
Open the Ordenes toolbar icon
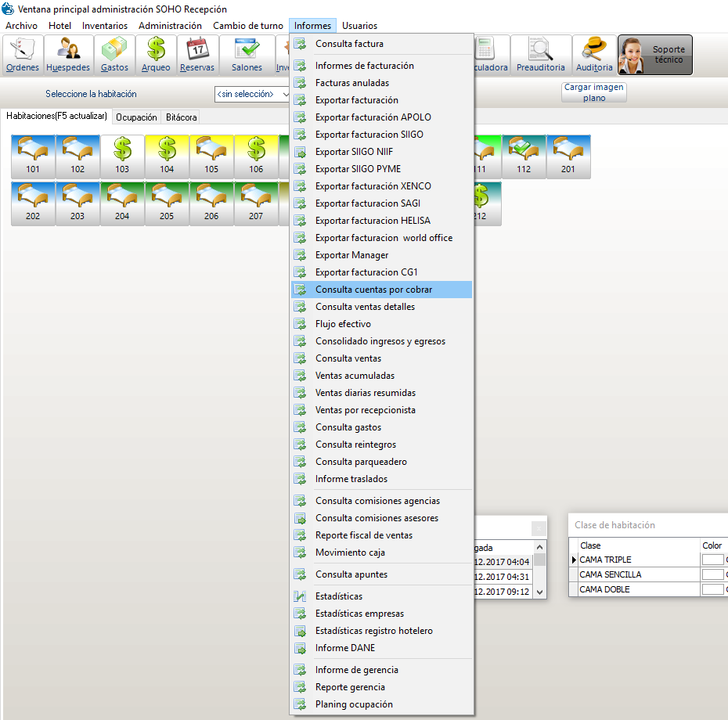[x=23, y=55]
